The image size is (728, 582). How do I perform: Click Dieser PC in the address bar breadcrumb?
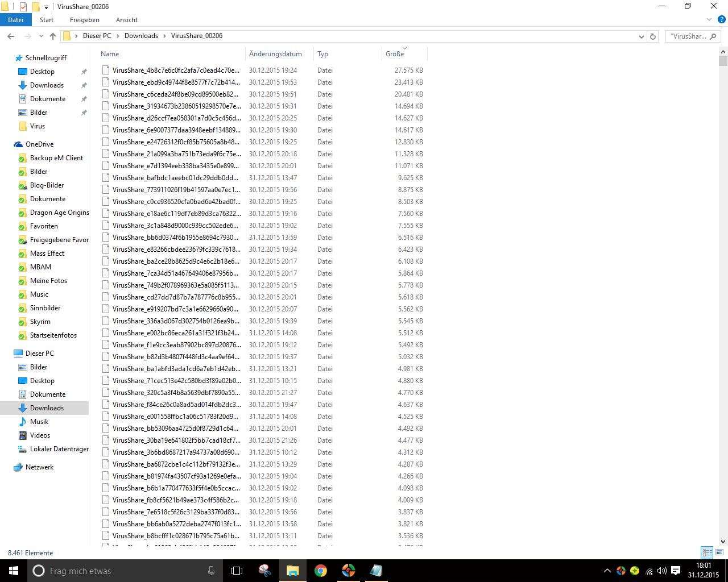coord(97,36)
